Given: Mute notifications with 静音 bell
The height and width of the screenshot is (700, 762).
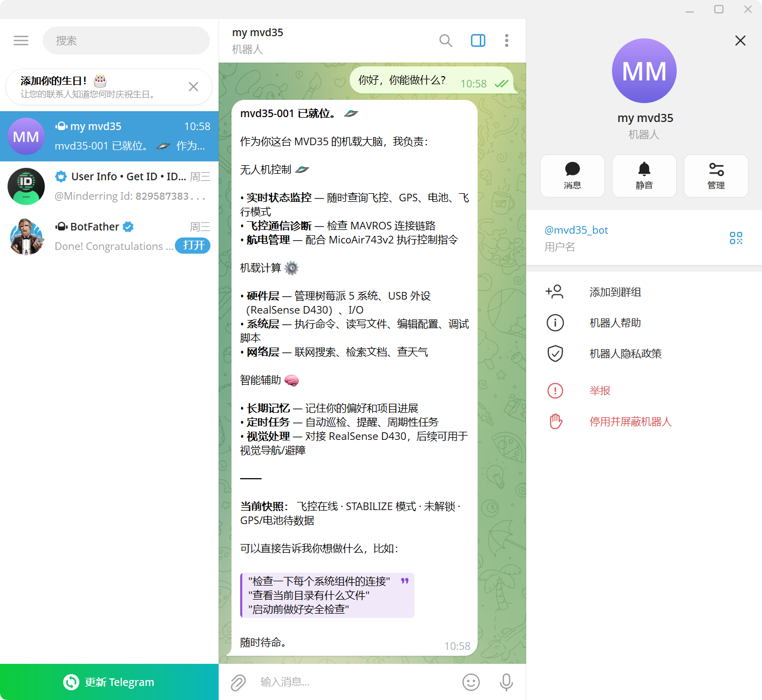Looking at the screenshot, I should [644, 176].
